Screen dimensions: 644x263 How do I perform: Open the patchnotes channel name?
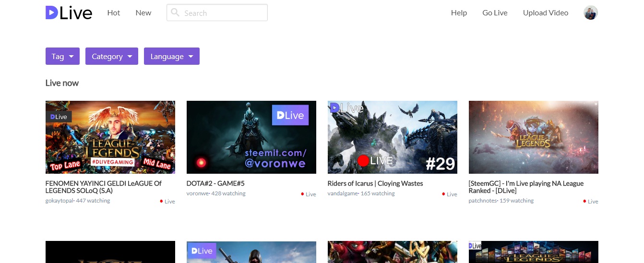pyautogui.click(x=483, y=201)
